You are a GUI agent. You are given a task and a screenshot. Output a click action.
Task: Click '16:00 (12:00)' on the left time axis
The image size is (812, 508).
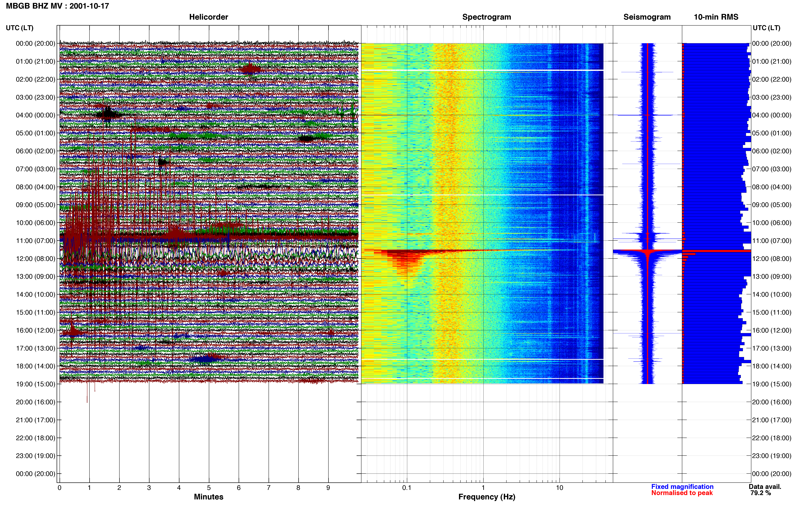36,330
